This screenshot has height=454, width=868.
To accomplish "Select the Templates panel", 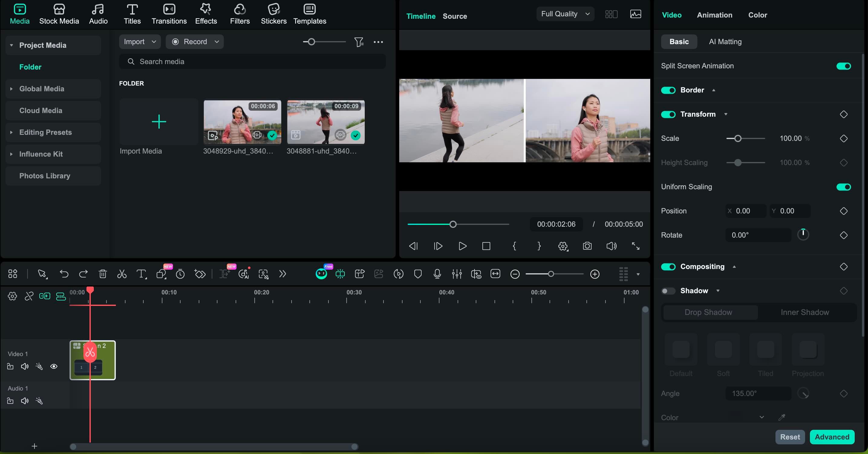I will pyautogui.click(x=309, y=14).
